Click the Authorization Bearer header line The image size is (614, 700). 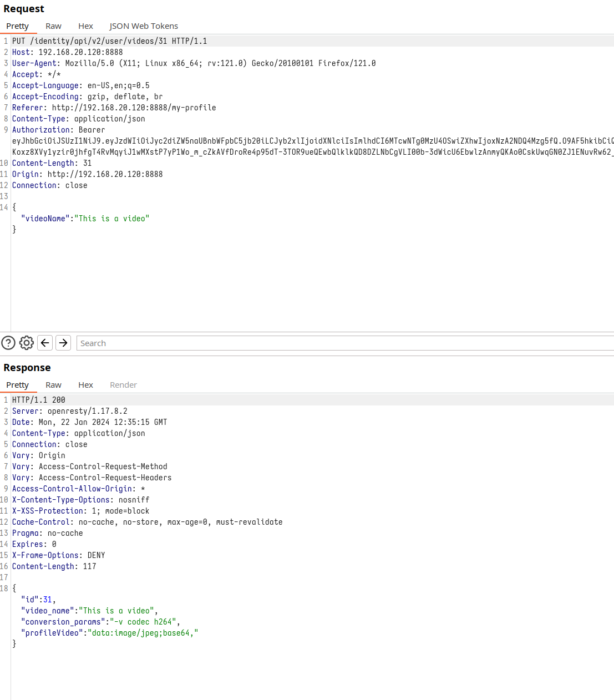tap(58, 130)
